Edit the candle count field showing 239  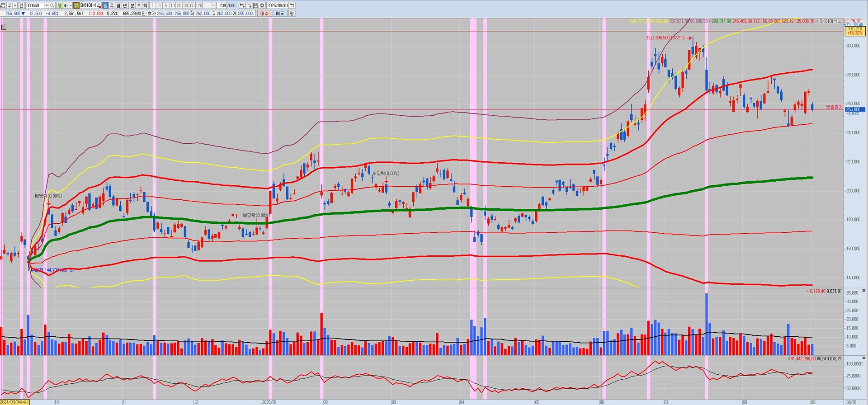pyautogui.click(x=222, y=5)
